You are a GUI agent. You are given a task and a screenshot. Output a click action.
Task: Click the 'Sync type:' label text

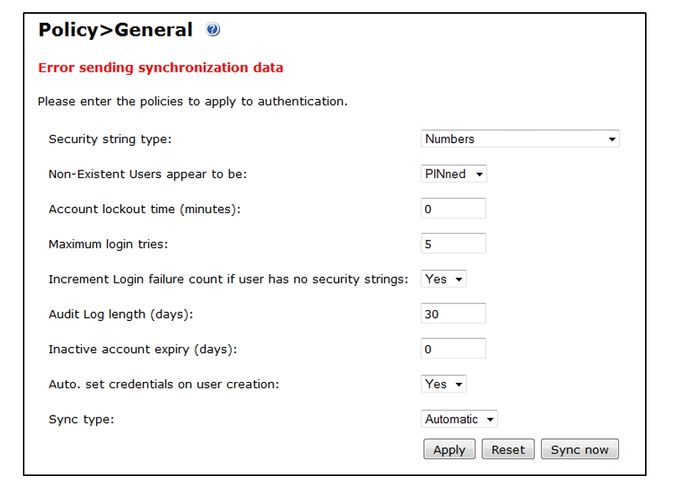coord(81,419)
